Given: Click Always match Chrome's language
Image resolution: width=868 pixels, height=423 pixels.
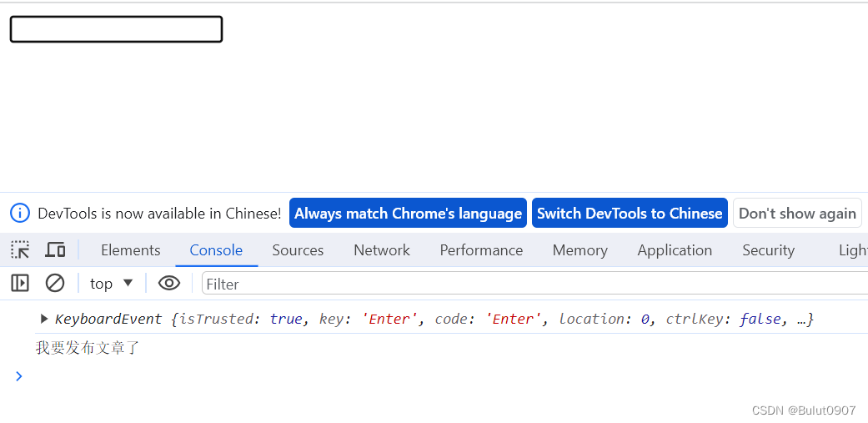Looking at the screenshot, I should point(408,213).
